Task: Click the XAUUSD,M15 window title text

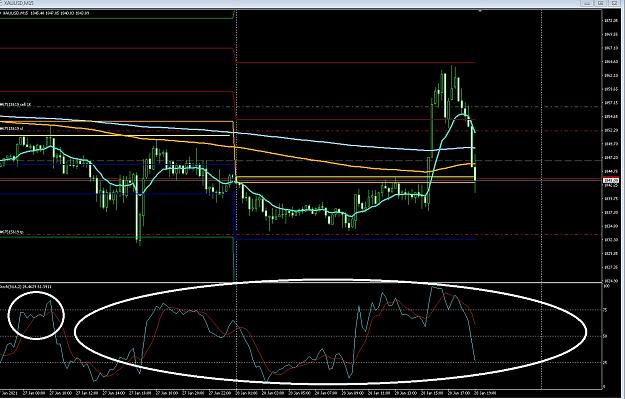Action: [18, 3]
